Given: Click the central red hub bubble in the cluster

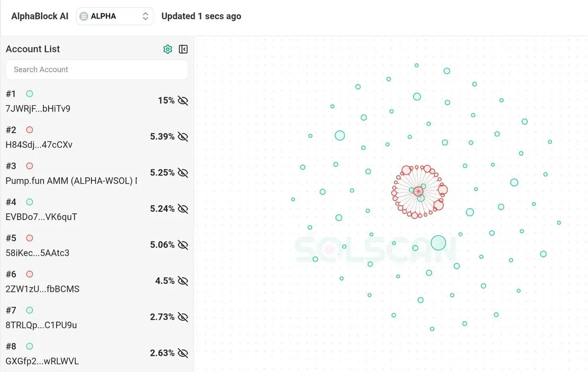Looking at the screenshot, I should point(418,191).
